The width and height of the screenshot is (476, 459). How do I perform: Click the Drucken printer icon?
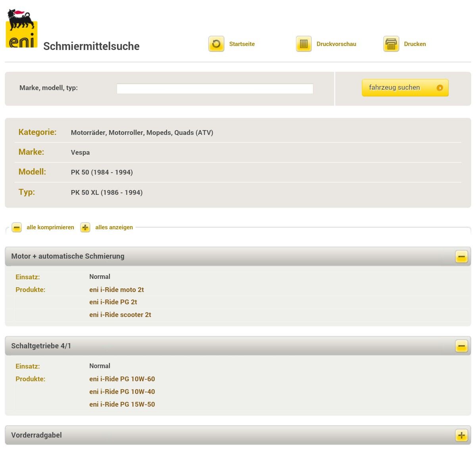click(391, 44)
